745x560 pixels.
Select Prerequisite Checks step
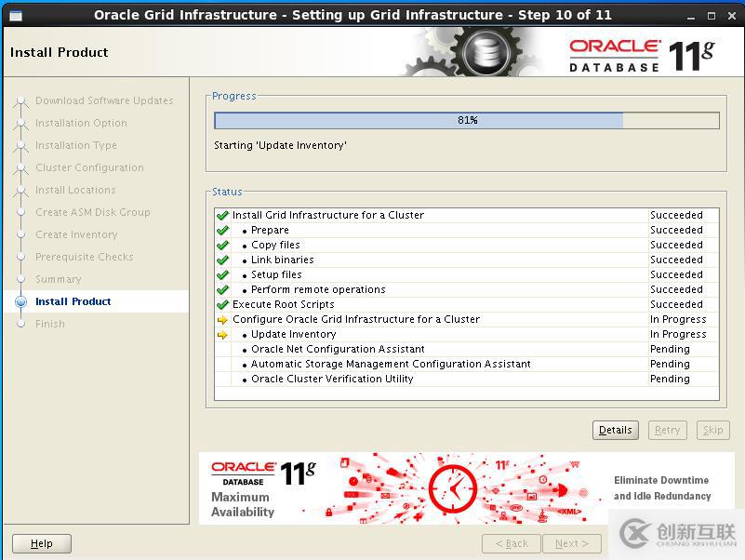[x=84, y=257]
